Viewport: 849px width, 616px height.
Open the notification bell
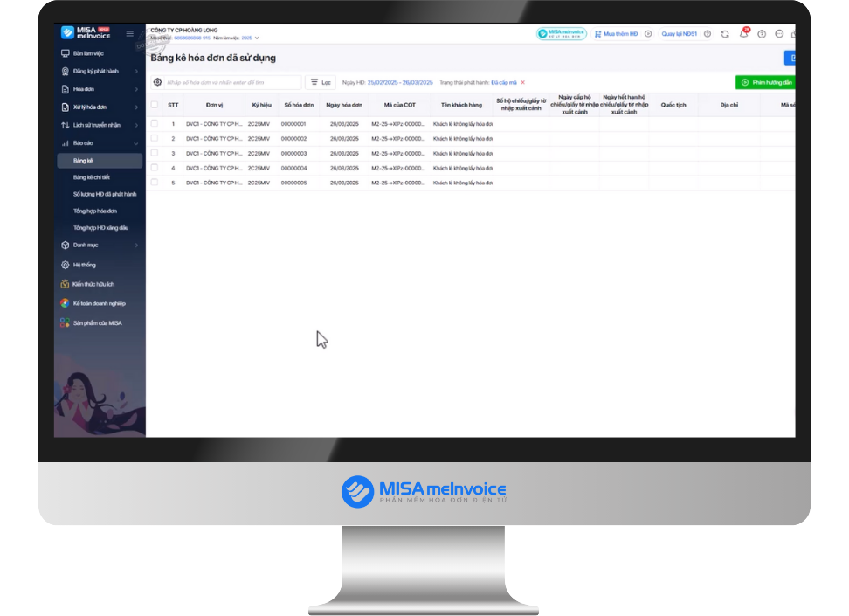pos(743,33)
